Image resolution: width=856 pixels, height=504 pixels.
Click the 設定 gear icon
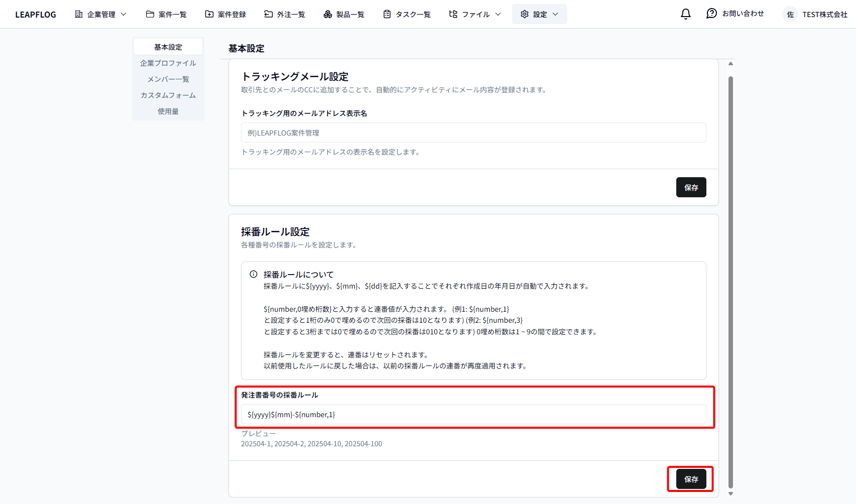click(525, 14)
